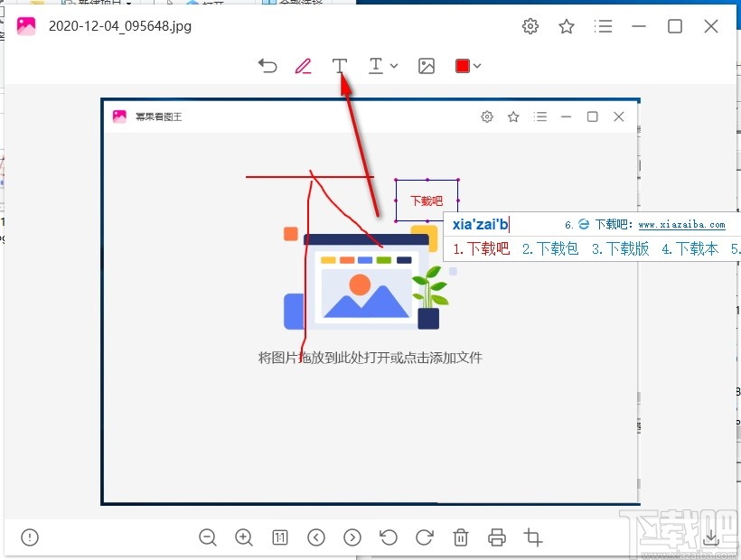Select the pink pen drawing tool
This screenshot has height=560, width=741.
(303, 66)
